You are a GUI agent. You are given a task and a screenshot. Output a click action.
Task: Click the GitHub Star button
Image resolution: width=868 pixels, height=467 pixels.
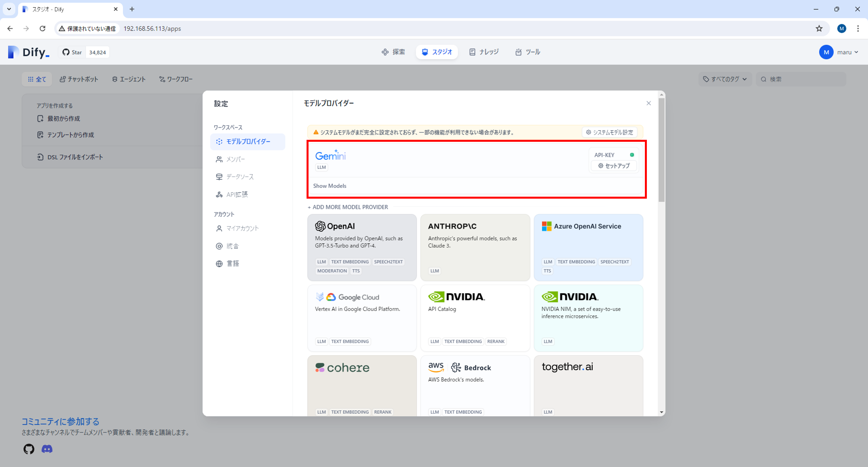click(x=72, y=52)
